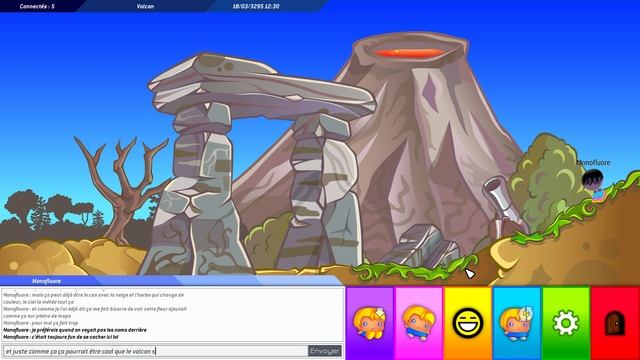Click the Monofluore avatar in the scene

tap(594, 185)
